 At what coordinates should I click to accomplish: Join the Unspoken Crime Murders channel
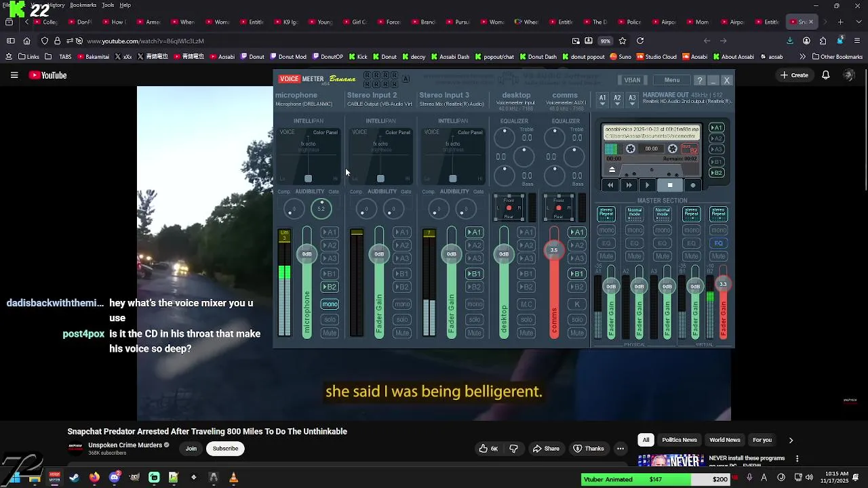pyautogui.click(x=191, y=449)
